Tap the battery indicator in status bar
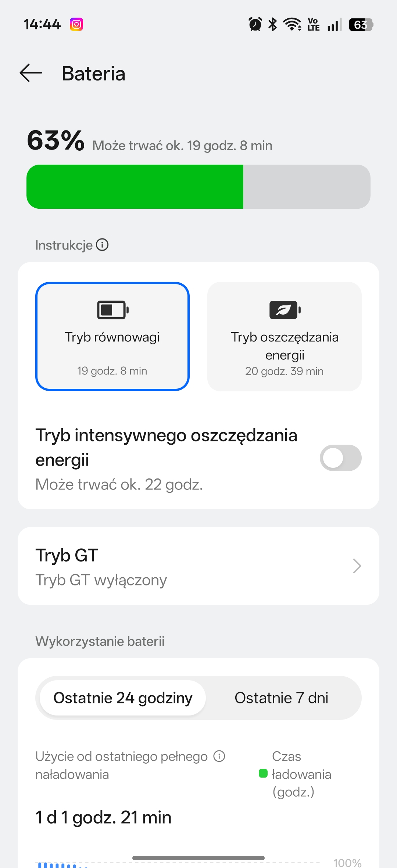Image resolution: width=397 pixels, height=868 pixels. coord(361,25)
